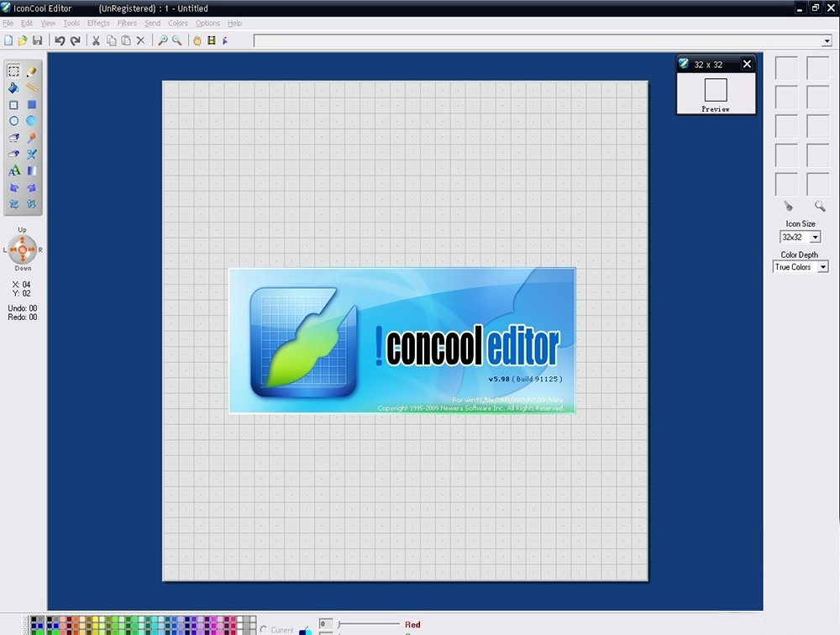This screenshot has width=840, height=635.
Task: Click the rotate left arrow tool
Action: [14, 187]
